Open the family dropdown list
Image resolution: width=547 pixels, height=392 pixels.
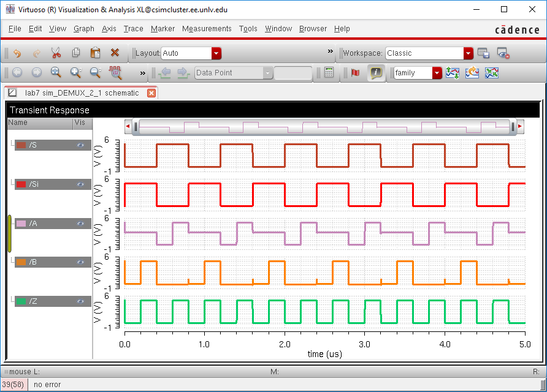(437, 73)
